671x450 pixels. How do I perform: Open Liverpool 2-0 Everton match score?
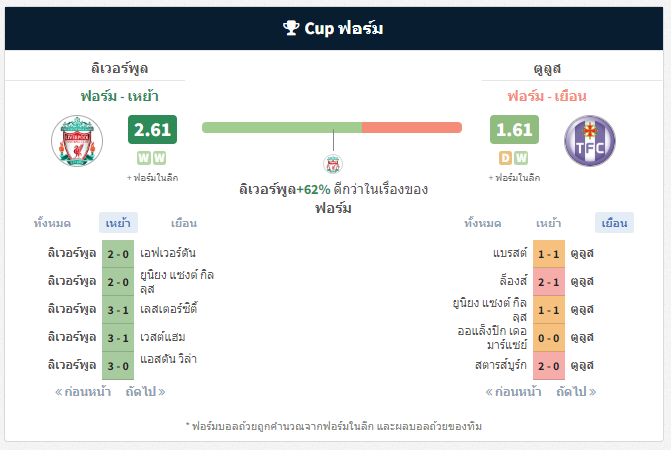[x=118, y=254]
